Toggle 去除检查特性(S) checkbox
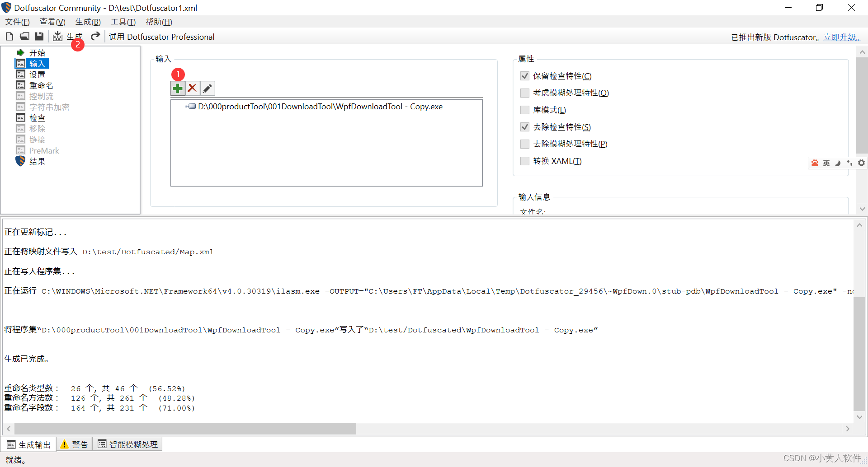Viewport: 868px width, 467px height. pos(525,127)
